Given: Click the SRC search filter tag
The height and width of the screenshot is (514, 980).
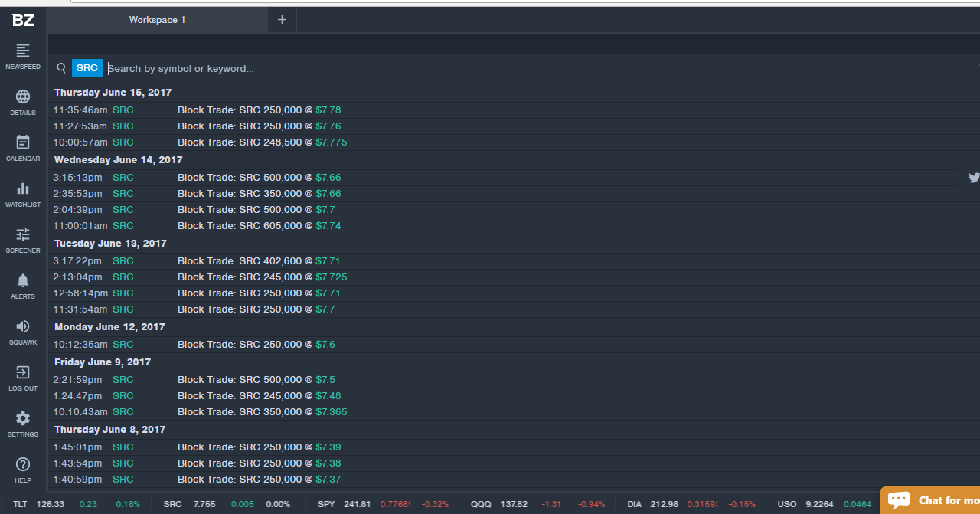Looking at the screenshot, I should (87, 68).
